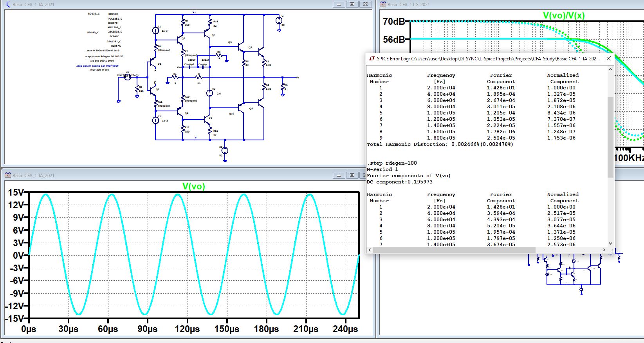Screen dimensions: 644x343
Task: Click the V(vo)/V(x) trace label
Action: pos(564,15)
